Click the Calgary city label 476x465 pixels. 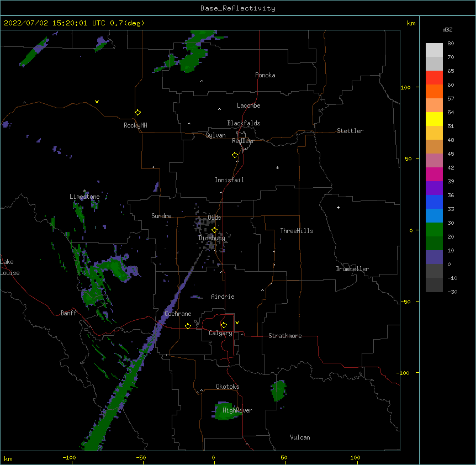click(x=221, y=333)
